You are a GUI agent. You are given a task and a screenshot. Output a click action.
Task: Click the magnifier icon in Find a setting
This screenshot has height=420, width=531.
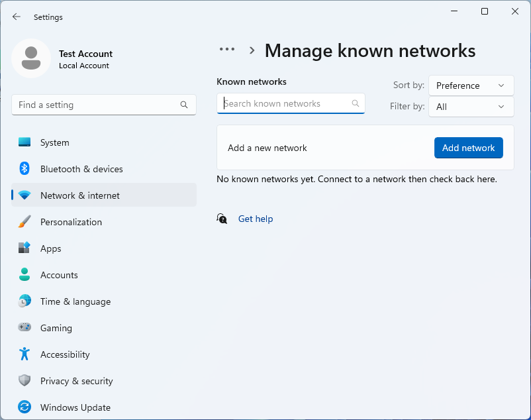click(x=184, y=105)
